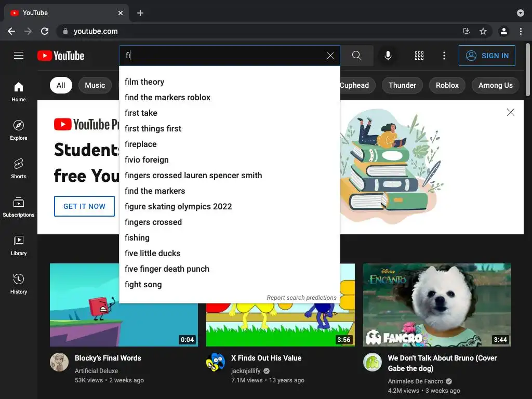Go back with browser back arrow
The image size is (532, 399).
coord(11,31)
